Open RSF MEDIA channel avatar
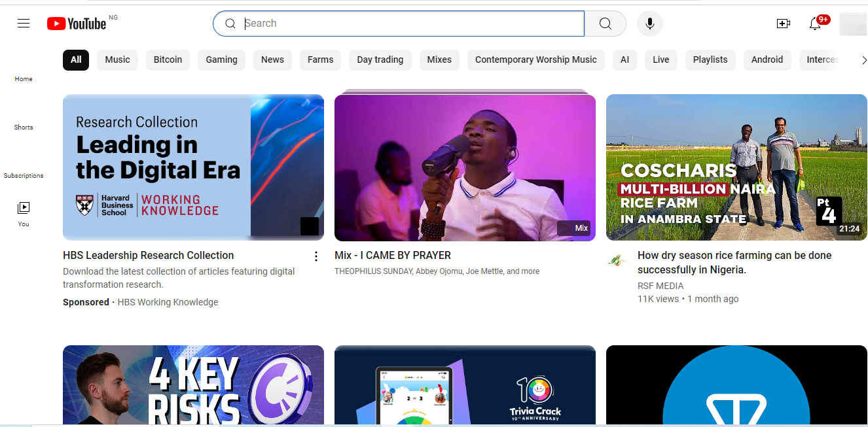Screen dimensions: 868x427 (x=617, y=260)
